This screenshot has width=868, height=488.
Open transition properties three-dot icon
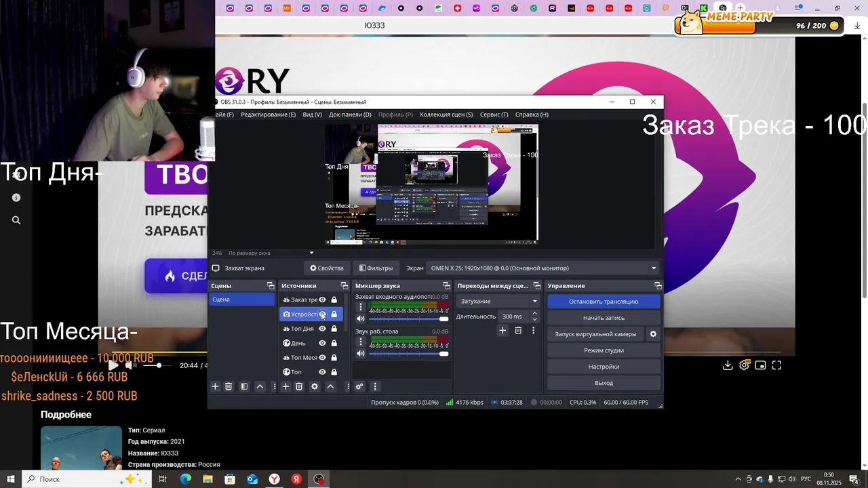533,330
